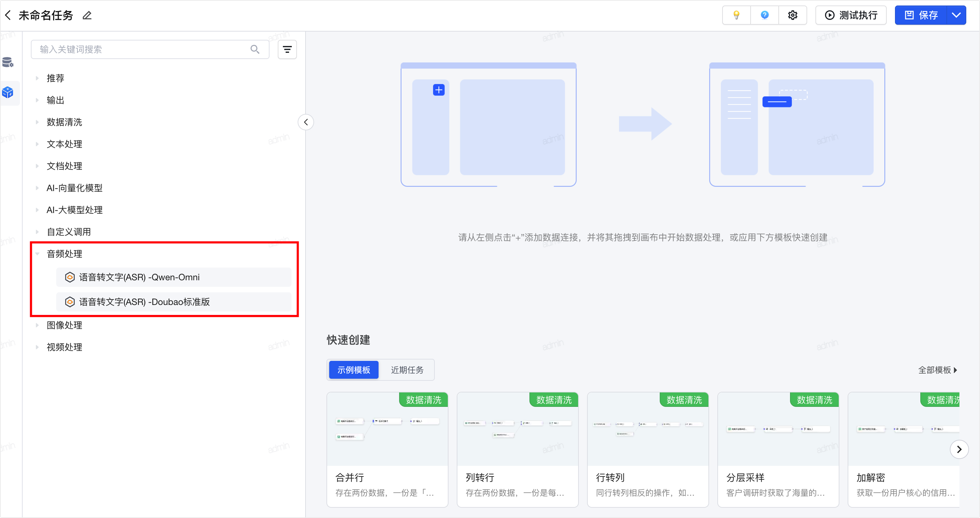Click the Qwen-Omni operator hexagon icon
The image size is (980, 518).
tap(70, 277)
